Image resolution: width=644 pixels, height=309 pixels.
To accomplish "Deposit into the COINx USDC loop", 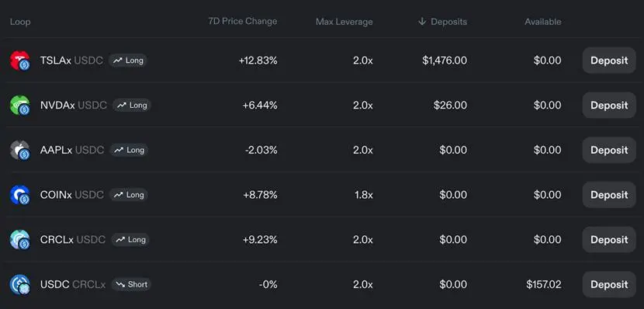I will (x=609, y=195).
